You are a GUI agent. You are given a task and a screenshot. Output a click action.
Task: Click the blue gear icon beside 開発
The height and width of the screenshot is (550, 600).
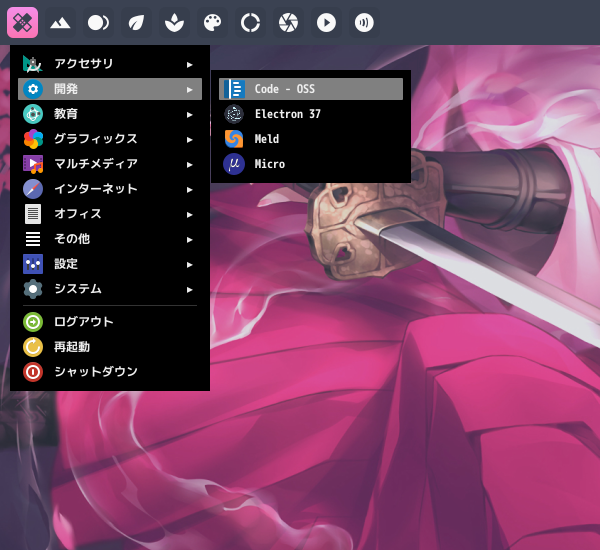pyautogui.click(x=33, y=89)
